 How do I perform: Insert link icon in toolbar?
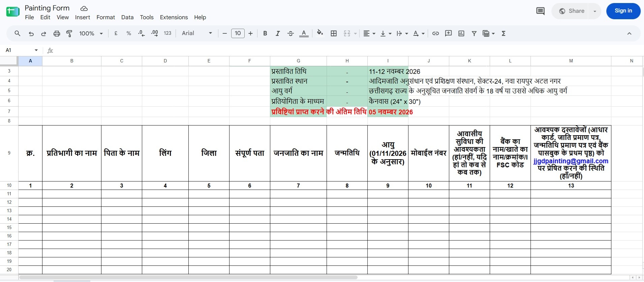click(435, 33)
